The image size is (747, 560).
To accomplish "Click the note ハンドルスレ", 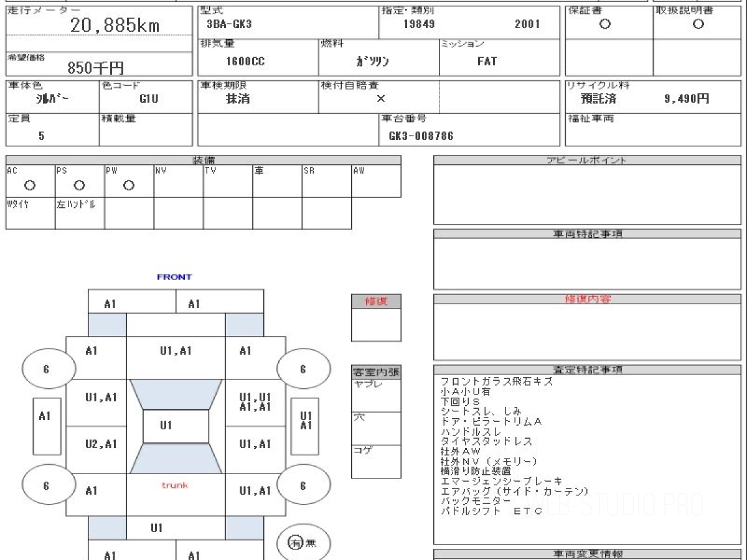I will click(471, 432).
